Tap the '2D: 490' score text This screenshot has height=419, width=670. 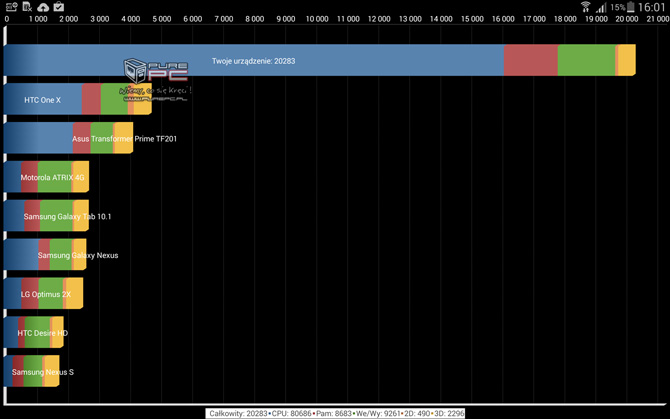[417, 413]
